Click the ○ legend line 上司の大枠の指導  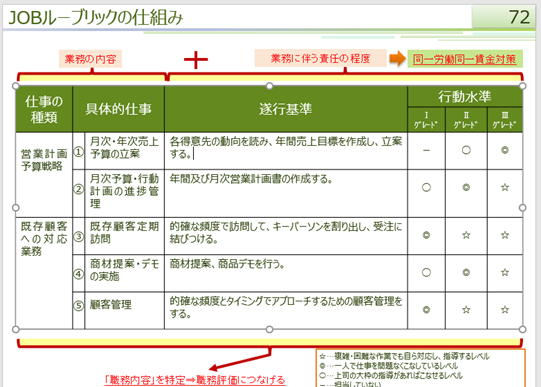(x=391, y=376)
